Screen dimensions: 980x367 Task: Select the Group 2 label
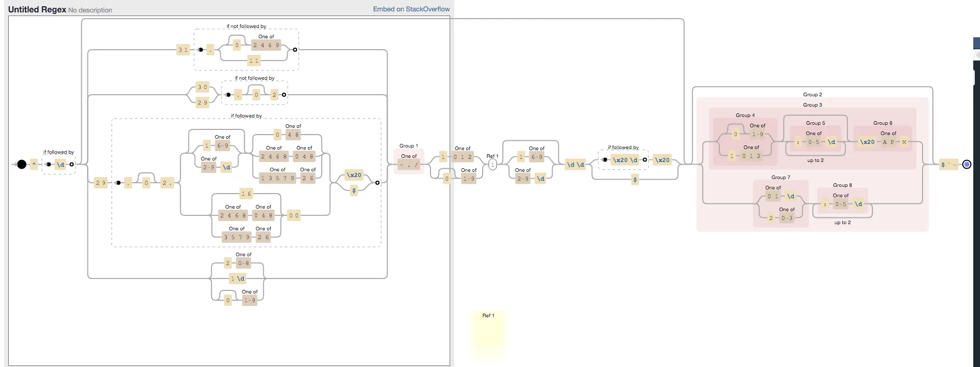pos(812,94)
